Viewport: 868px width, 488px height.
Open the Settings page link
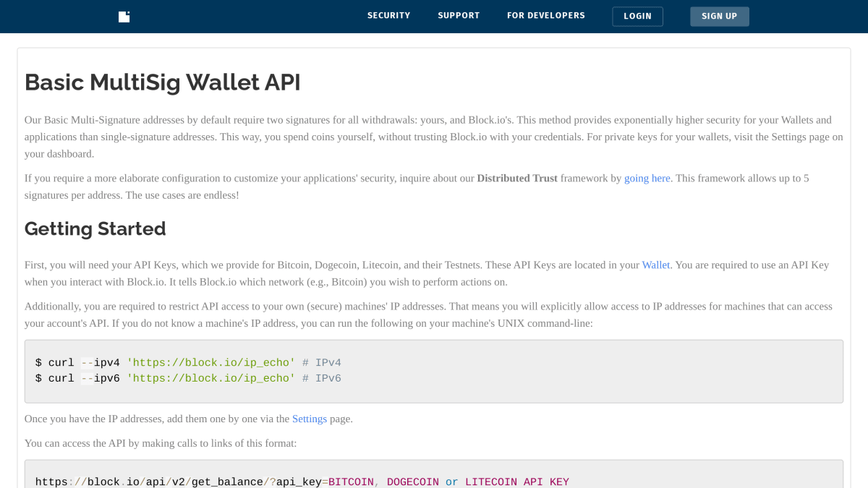[310, 419]
